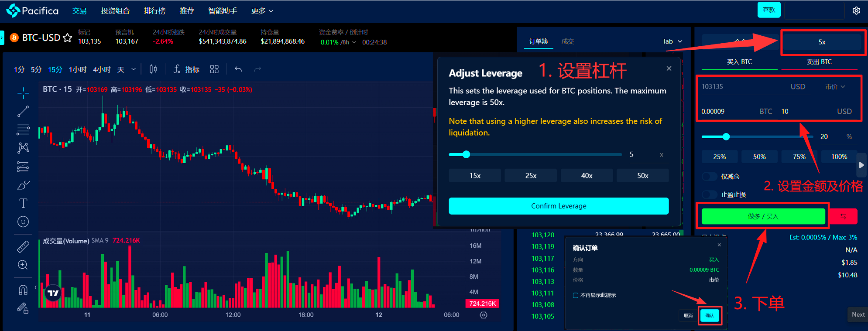Open the Tab dropdown in order book
868x331 pixels.
pos(672,41)
